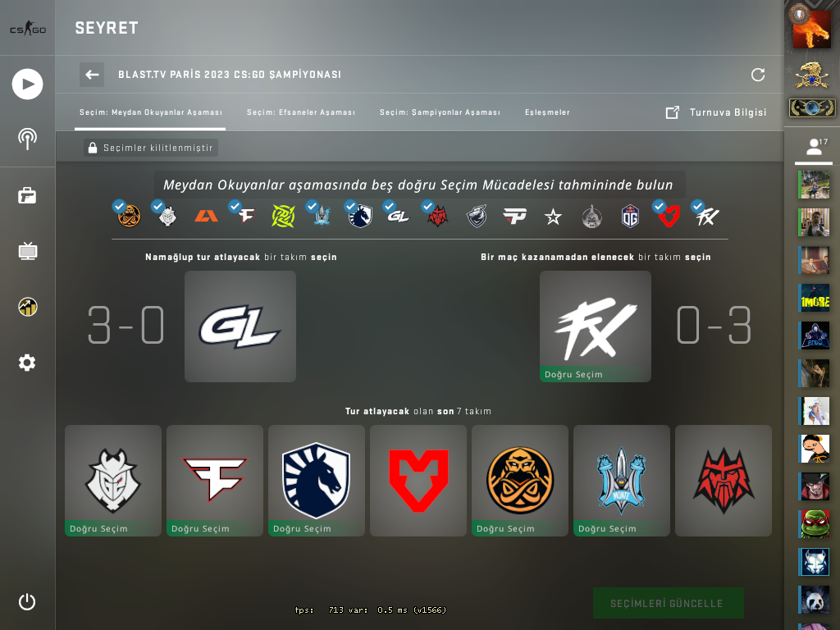Screen dimensions: 840x630
Task: Open the broadcast antenna icon in sidebar
Action: pyautogui.click(x=27, y=139)
